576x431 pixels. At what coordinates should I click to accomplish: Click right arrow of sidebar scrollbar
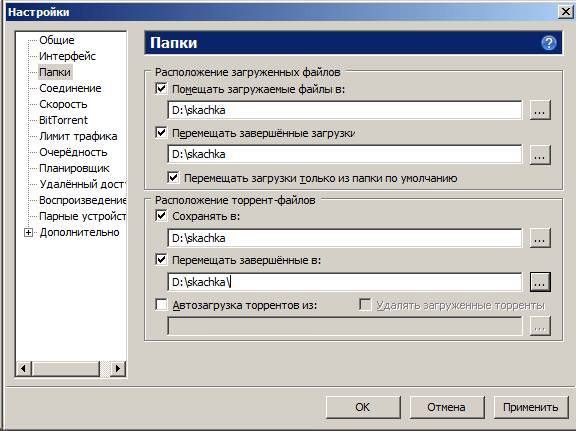click(118, 368)
